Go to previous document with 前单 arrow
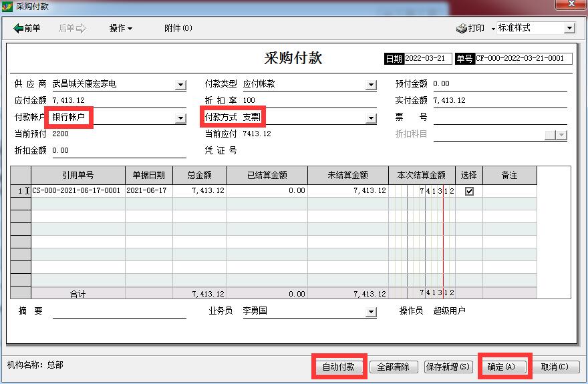 (x=27, y=28)
